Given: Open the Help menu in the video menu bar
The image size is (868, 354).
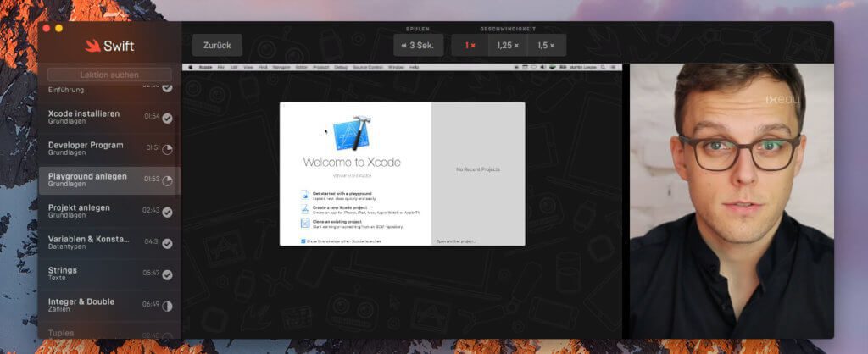Looking at the screenshot, I should [414, 67].
